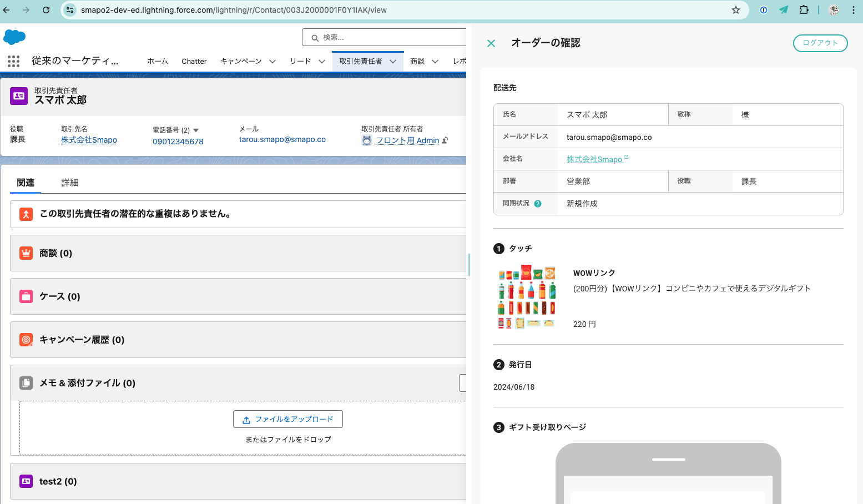This screenshot has height=504, width=863.
Task: Call the phone number 09012345678
Action: pyautogui.click(x=178, y=142)
